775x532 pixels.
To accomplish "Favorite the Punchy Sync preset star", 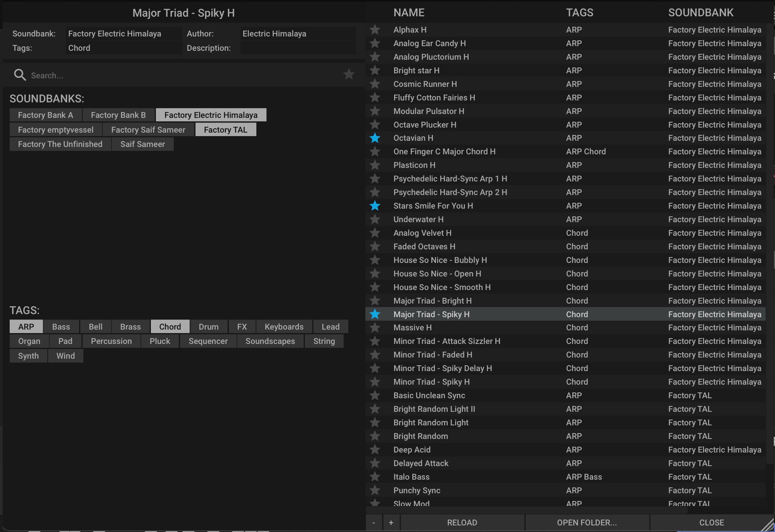I will pos(375,490).
